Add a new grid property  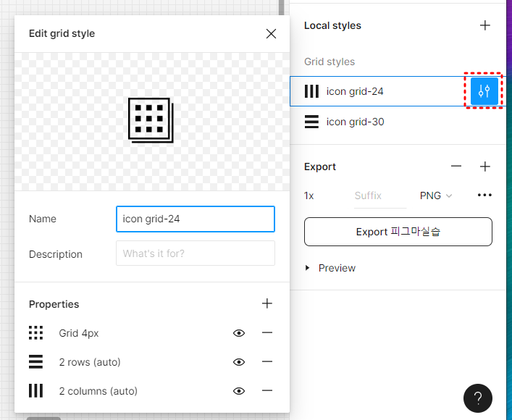click(x=267, y=303)
